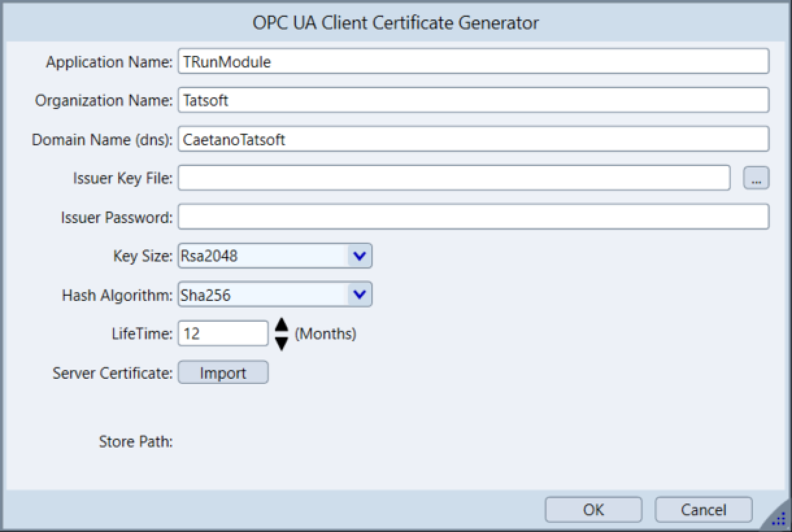Viewport: 792px width, 532px height.
Task: Click the resize grip in the corner
Action: click(x=780, y=520)
